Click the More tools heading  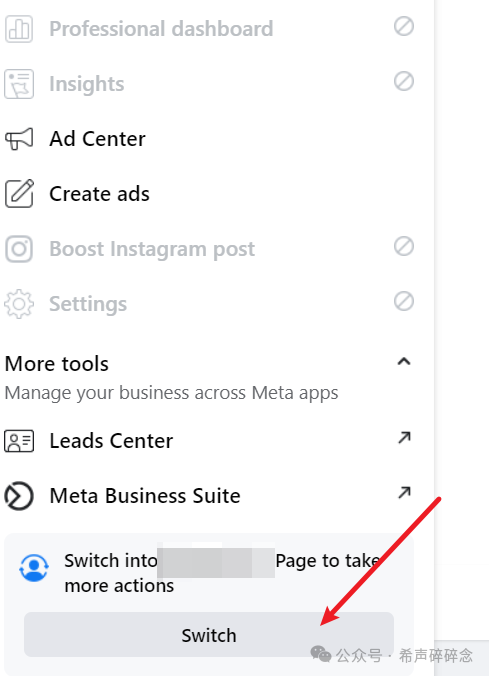56,363
